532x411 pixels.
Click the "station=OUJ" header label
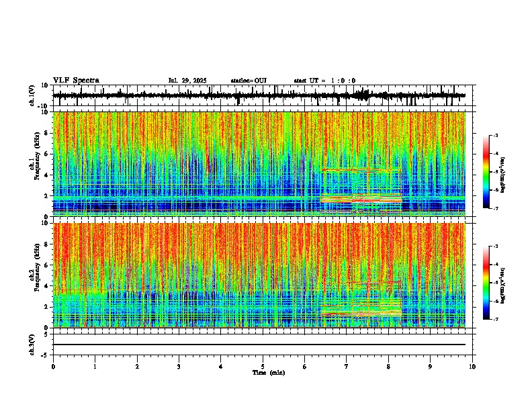tap(249, 81)
